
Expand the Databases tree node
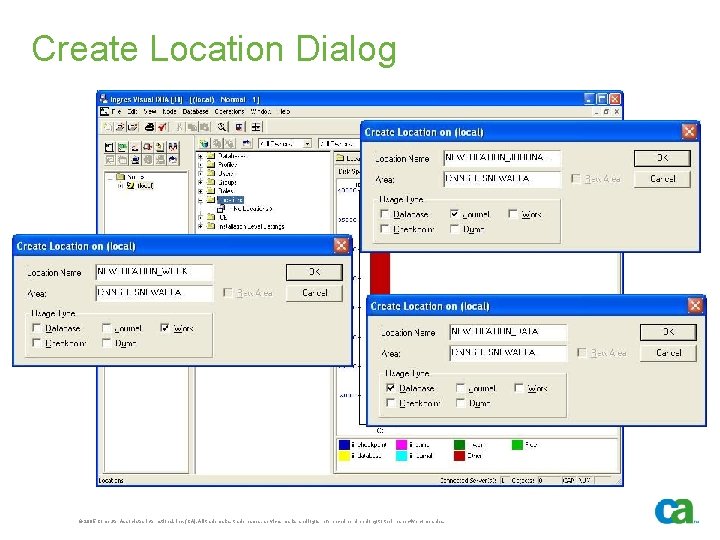click(200, 156)
